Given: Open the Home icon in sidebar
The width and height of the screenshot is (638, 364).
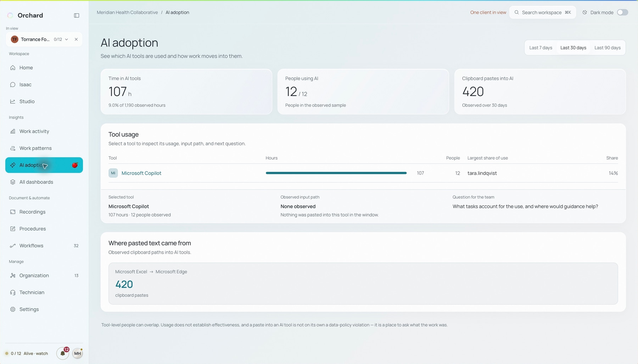Looking at the screenshot, I should pos(13,68).
